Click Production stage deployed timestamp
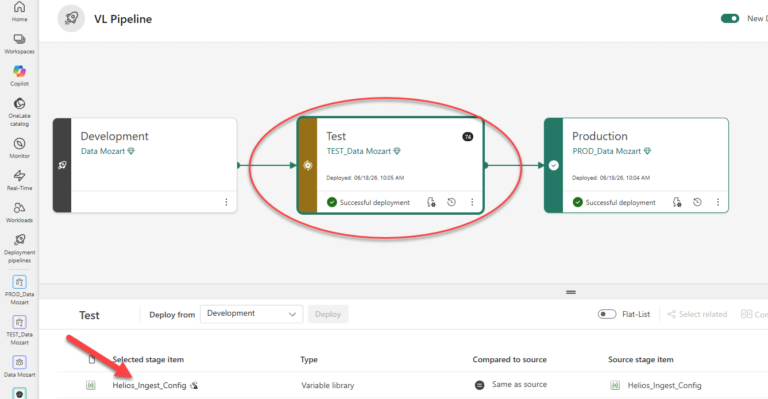Image resolution: width=768 pixels, height=399 pixels. click(x=611, y=178)
